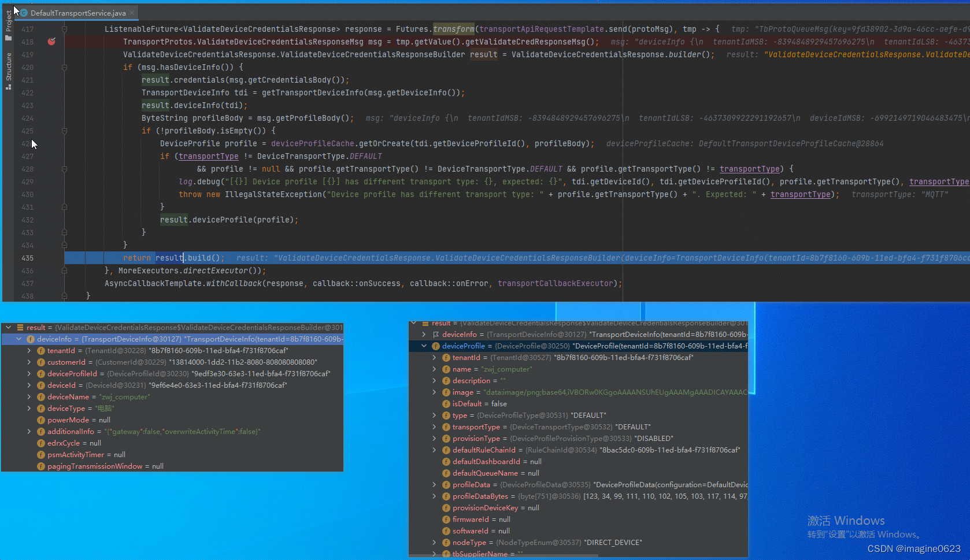
Task: Click the field icon of deviceName
Action: (41, 397)
